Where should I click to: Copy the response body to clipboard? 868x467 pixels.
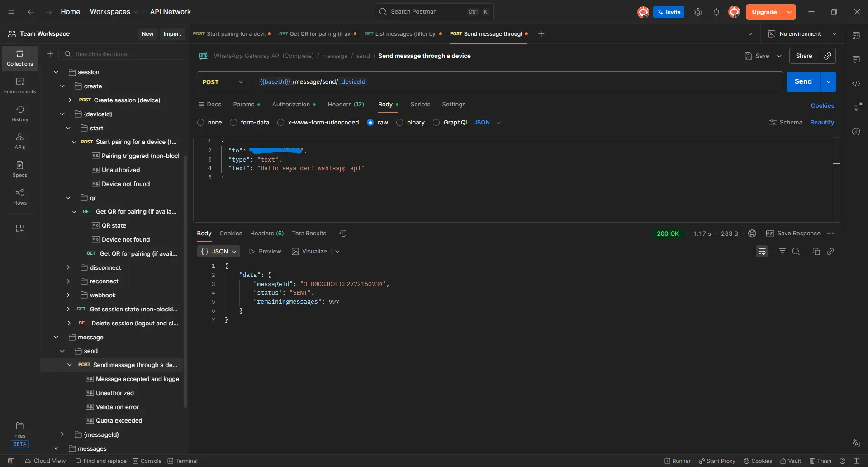(x=816, y=252)
